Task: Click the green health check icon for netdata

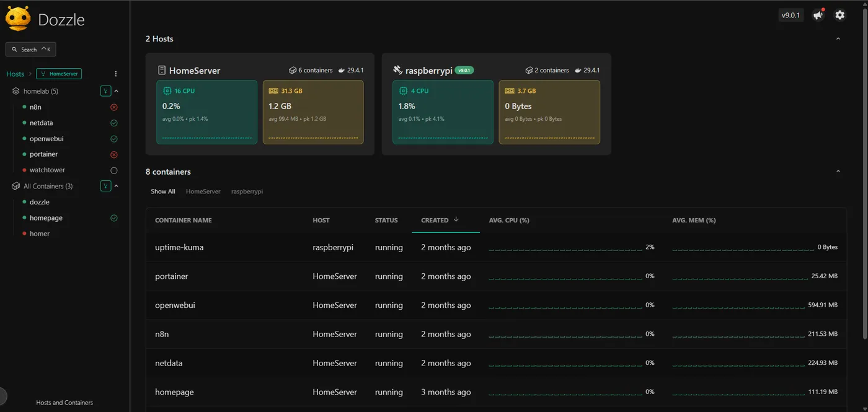Action: 113,123
